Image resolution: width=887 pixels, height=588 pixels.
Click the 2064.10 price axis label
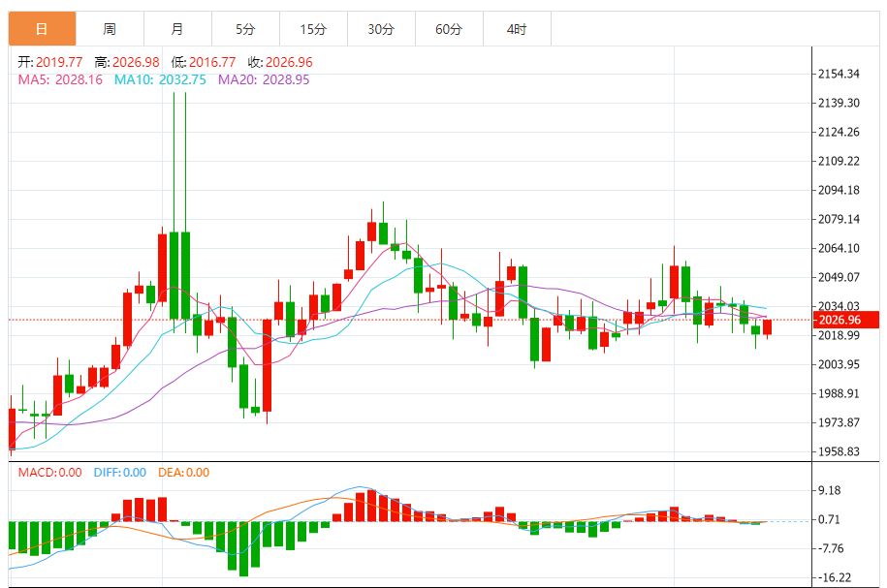839,248
